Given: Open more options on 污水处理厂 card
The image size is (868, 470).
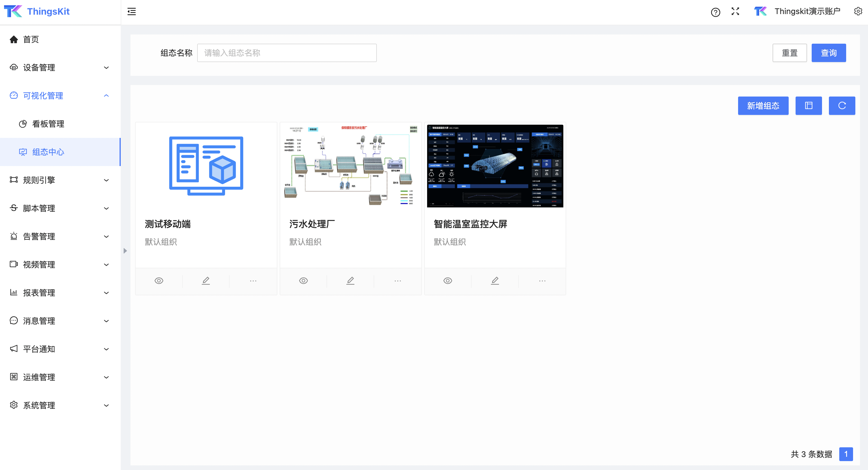Looking at the screenshot, I should (x=397, y=281).
